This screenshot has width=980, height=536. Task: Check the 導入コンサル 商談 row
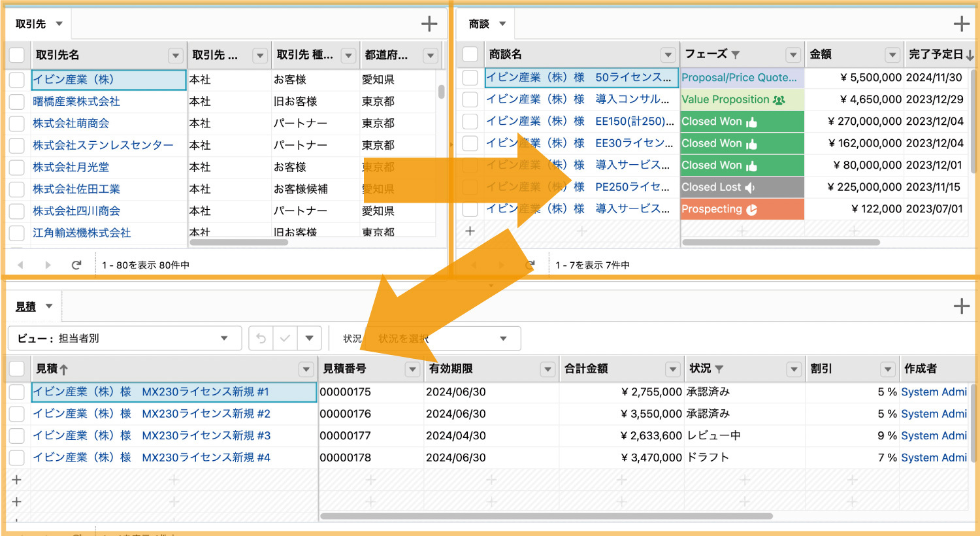click(x=470, y=99)
